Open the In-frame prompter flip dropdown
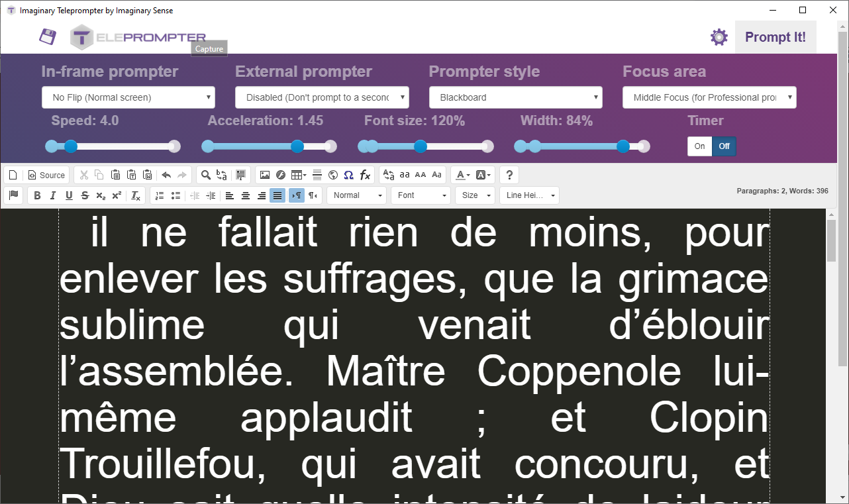This screenshot has height=504, width=849. [x=128, y=97]
